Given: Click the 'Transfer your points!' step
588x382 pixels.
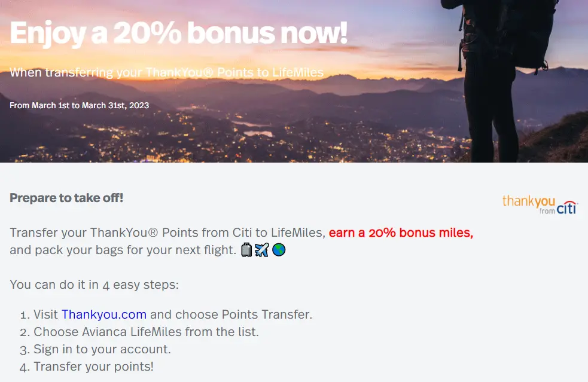Looking at the screenshot, I should [93, 366].
